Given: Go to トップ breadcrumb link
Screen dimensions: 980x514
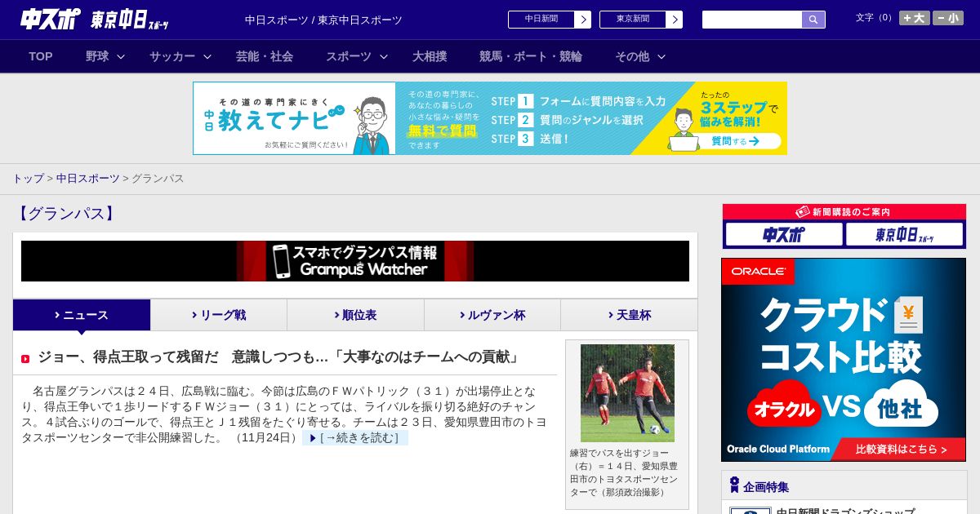Looking at the screenshot, I should [x=28, y=178].
